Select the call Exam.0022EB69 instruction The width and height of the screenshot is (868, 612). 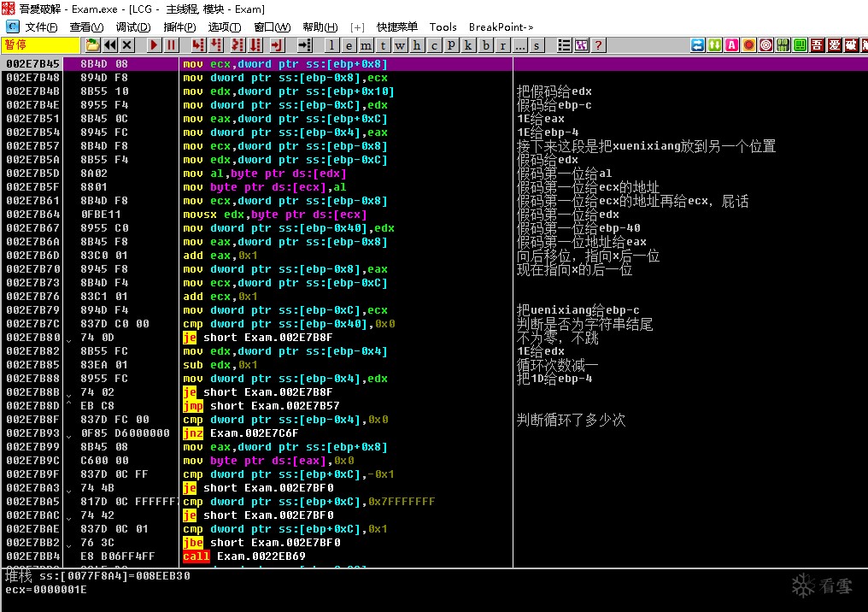coord(244,556)
